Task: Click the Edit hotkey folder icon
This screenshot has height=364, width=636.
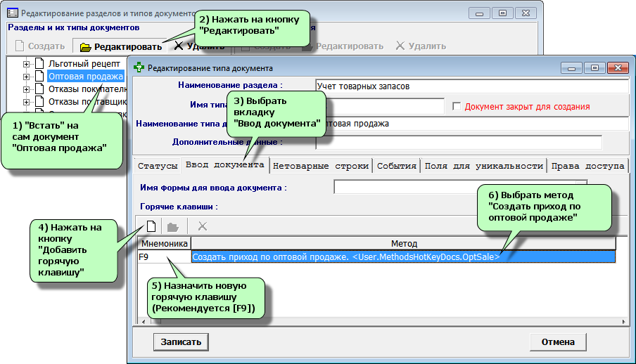Action: [x=173, y=226]
